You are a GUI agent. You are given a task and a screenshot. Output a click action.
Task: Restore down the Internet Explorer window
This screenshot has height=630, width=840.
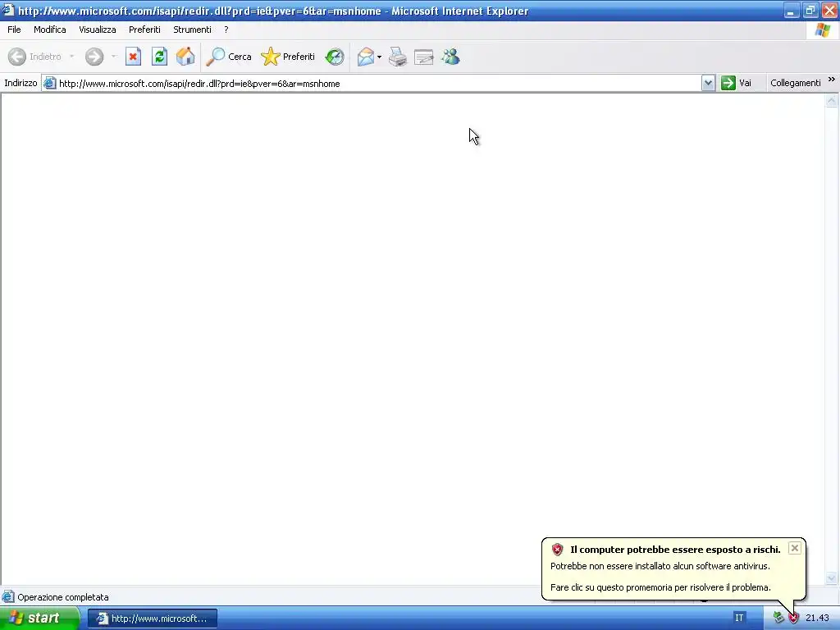click(810, 11)
